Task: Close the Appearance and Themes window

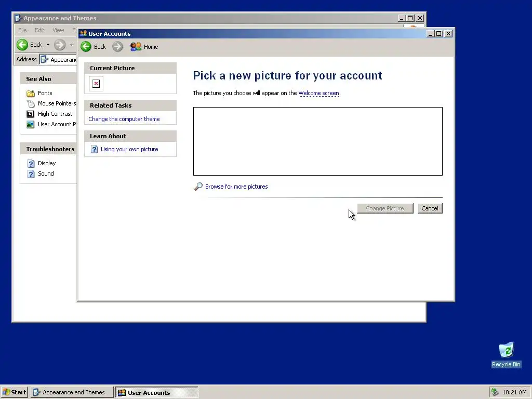Action: point(420,18)
